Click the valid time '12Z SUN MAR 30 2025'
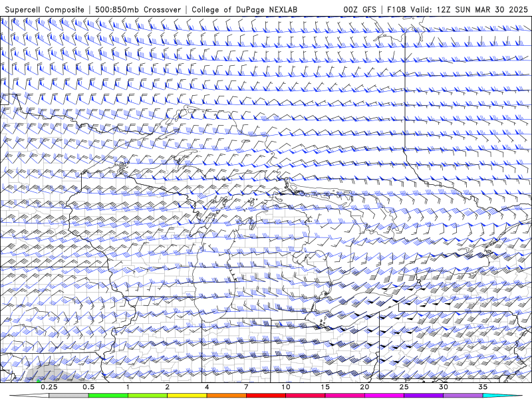The width and height of the screenshot is (532, 399). click(x=482, y=10)
